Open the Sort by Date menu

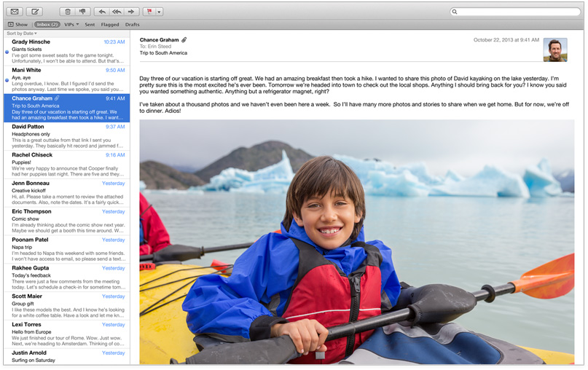[x=21, y=34]
